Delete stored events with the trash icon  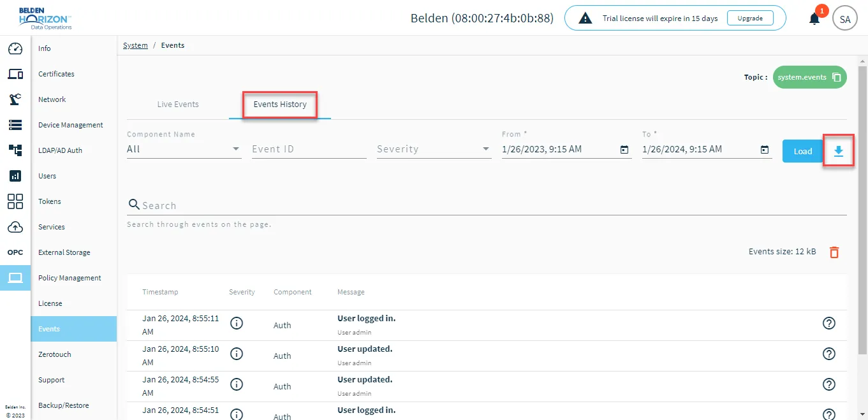click(x=834, y=252)
